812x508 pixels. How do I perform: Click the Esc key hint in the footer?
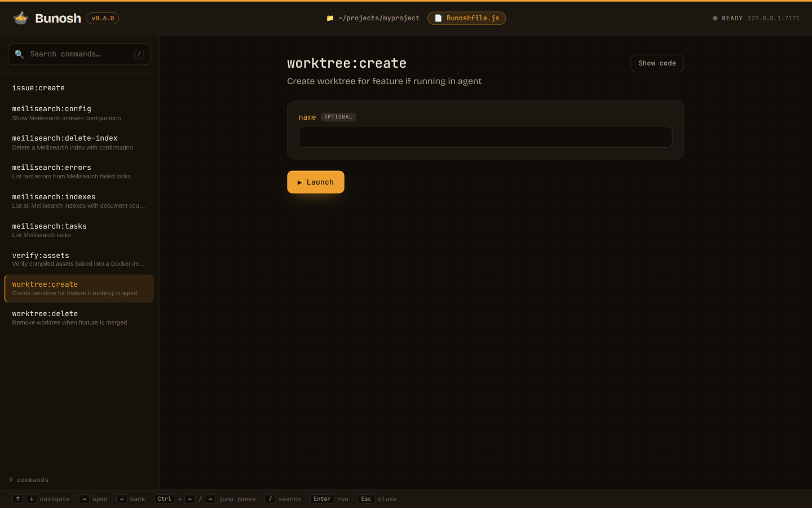366,499
